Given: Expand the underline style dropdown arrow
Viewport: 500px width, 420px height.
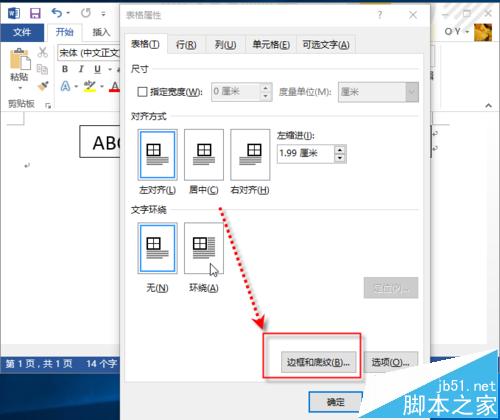Looking at the screenshot, I should tap(109, 69).
